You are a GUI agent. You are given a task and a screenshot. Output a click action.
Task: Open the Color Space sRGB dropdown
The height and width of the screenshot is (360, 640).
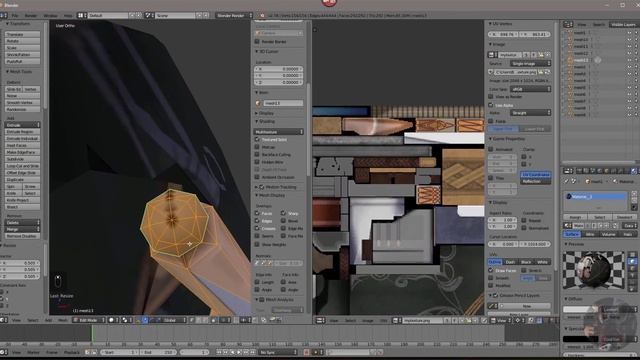point(530,89)
